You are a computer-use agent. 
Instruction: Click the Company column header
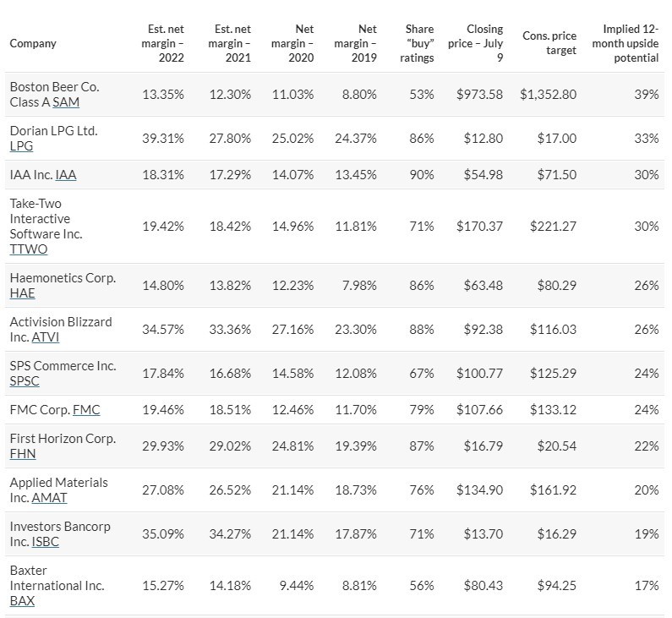pyautogui.click(x=33, y=43)
